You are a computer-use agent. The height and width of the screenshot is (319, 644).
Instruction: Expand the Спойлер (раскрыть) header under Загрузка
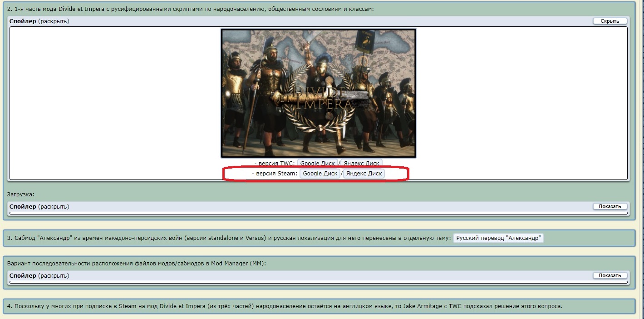pyautogui.click(x=39, y=207)
